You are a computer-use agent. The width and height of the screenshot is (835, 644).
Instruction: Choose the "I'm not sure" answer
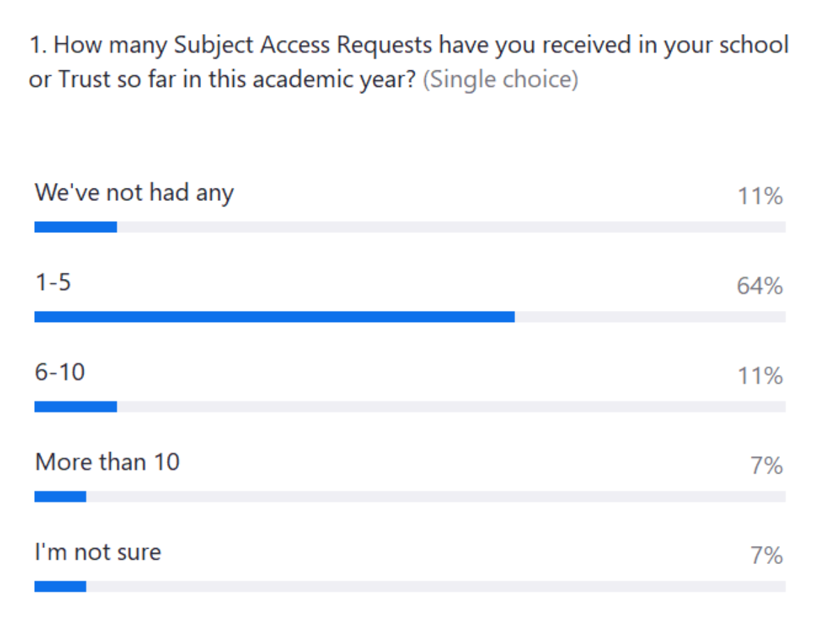(x=98, y=552)
